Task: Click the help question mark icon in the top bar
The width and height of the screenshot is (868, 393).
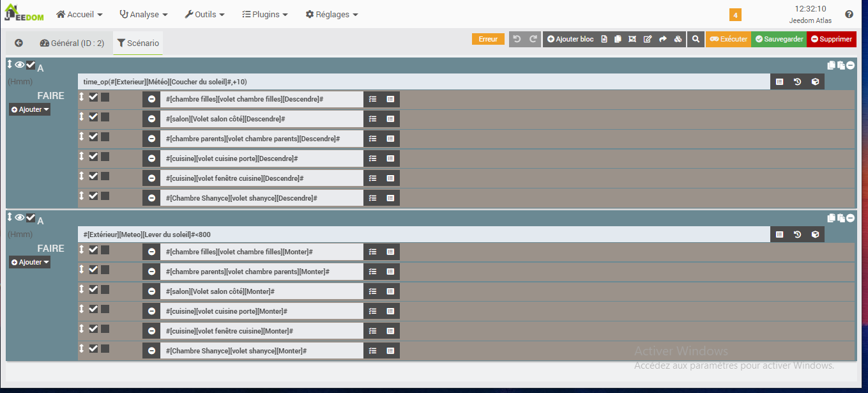Action: click(849, 14)
